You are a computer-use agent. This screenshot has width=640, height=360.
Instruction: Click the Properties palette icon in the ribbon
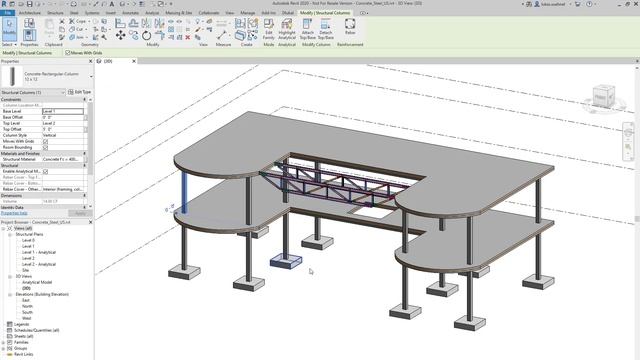tap(29, 35)
